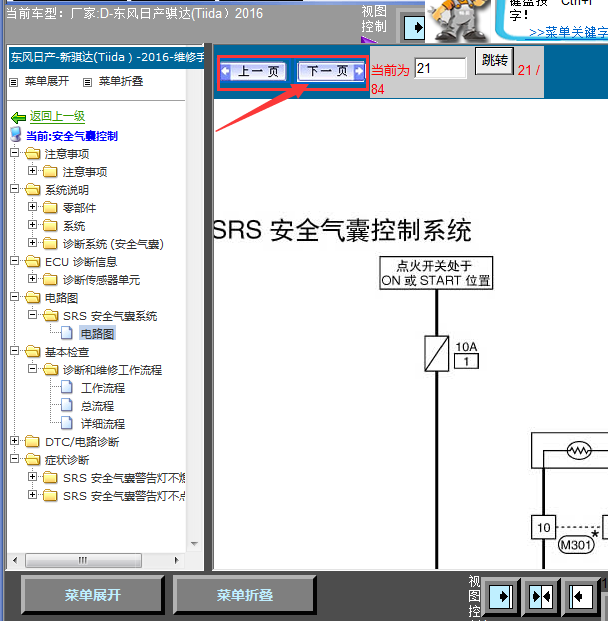This screenshot has width=608, height=621.
Task: Click the 电路图 top-level folder icon
Action: point(32,298)
